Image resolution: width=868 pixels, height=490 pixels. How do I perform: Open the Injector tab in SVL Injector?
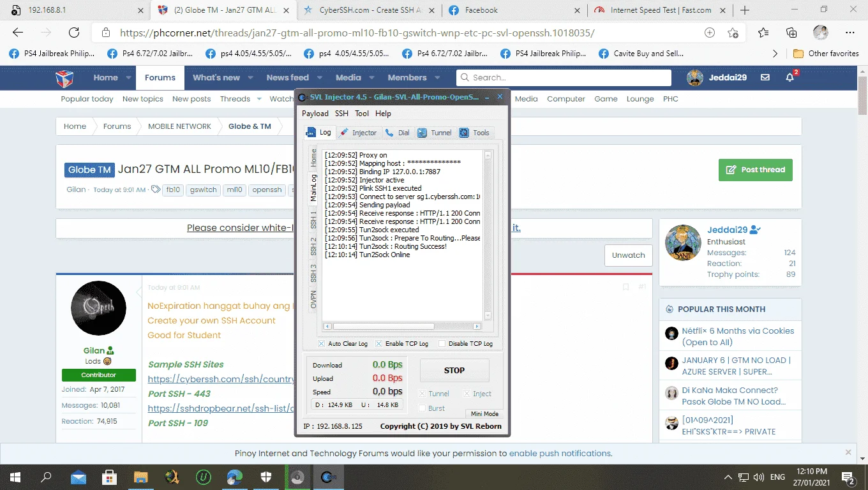[x=358, y=133]
